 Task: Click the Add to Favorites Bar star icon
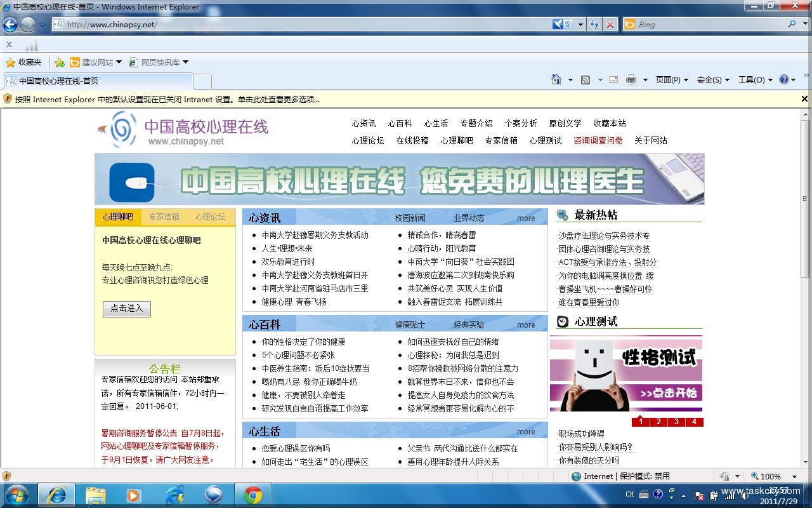tap(60, 62)
